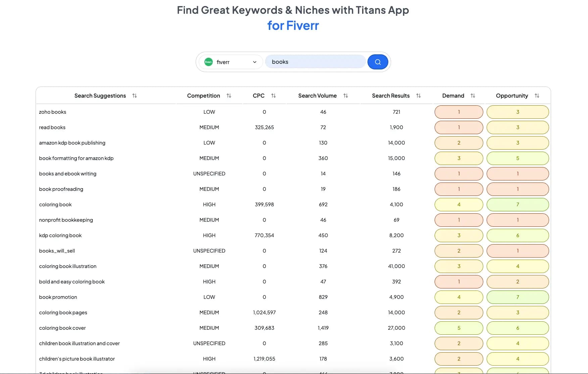The height and width of the screenshot is (374, 588).
Task: Sort by CPC arrows icon
Action: click(274, 96)
